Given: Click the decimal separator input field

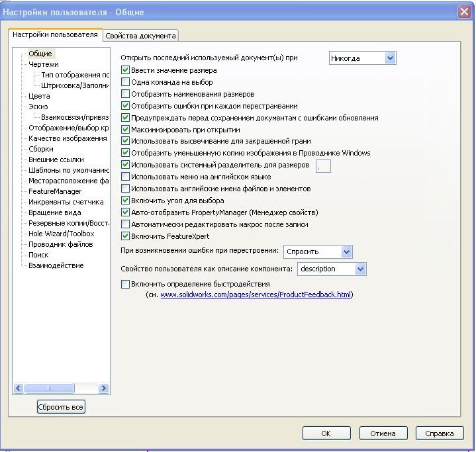Looking at the screenshot, I should (323, 166).
